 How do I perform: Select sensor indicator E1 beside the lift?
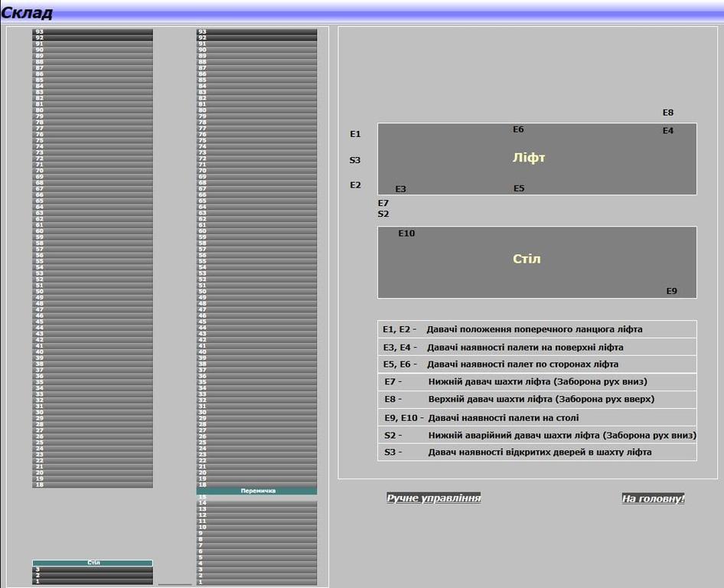355,134
